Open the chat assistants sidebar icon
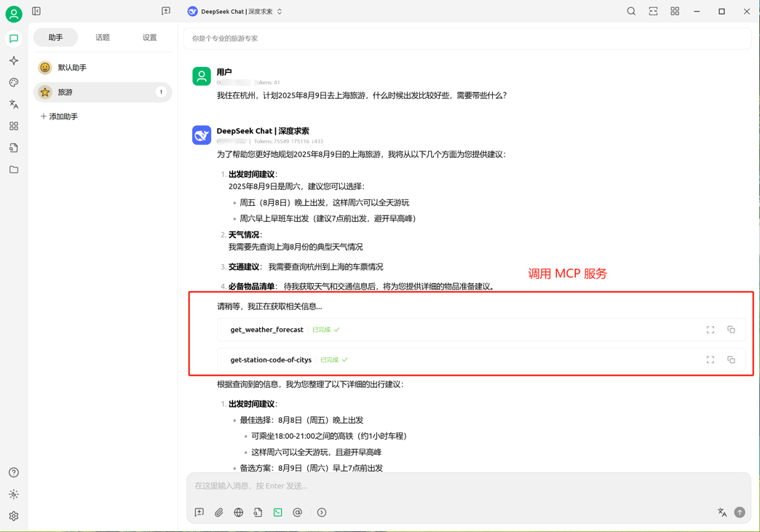760x532 pixels. tap(14, 39)
